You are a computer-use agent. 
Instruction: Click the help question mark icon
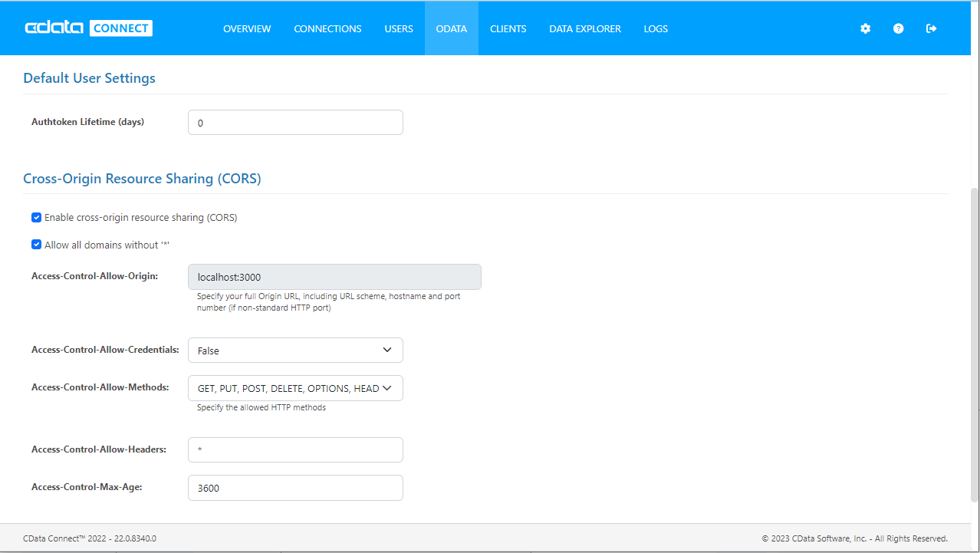[x=898, y=28]
